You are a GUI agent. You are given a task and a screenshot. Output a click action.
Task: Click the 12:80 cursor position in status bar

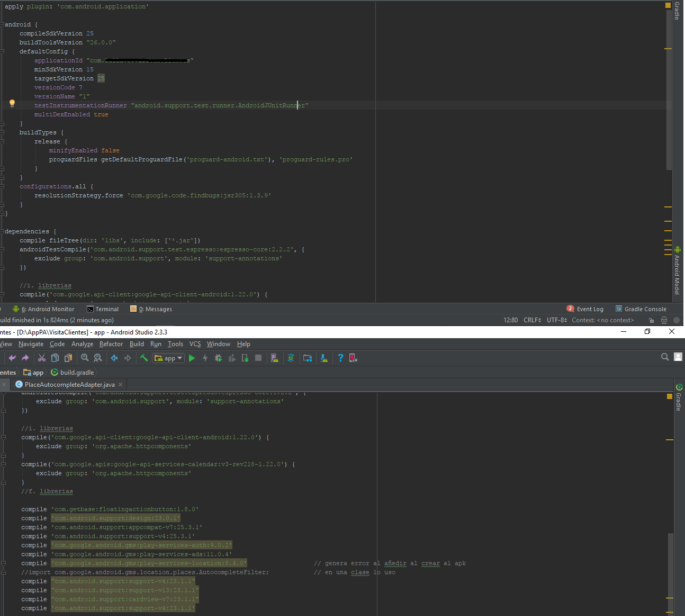[511, 320]
